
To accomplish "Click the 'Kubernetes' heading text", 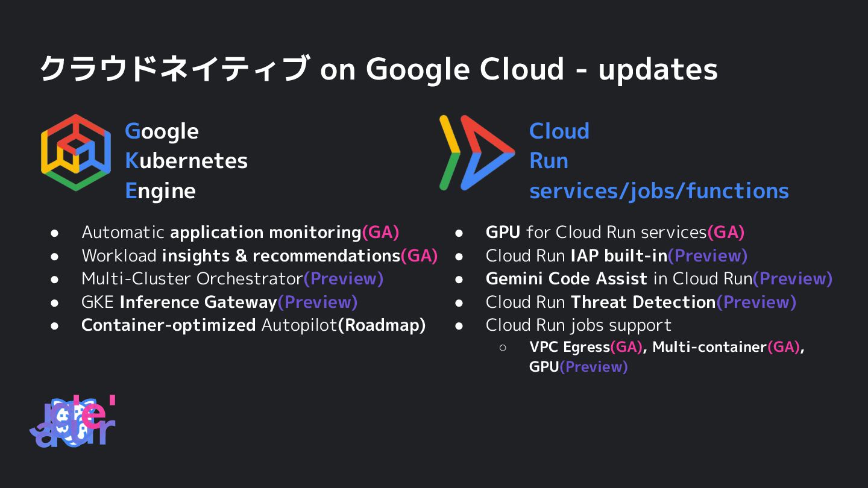I will point(186,161).
